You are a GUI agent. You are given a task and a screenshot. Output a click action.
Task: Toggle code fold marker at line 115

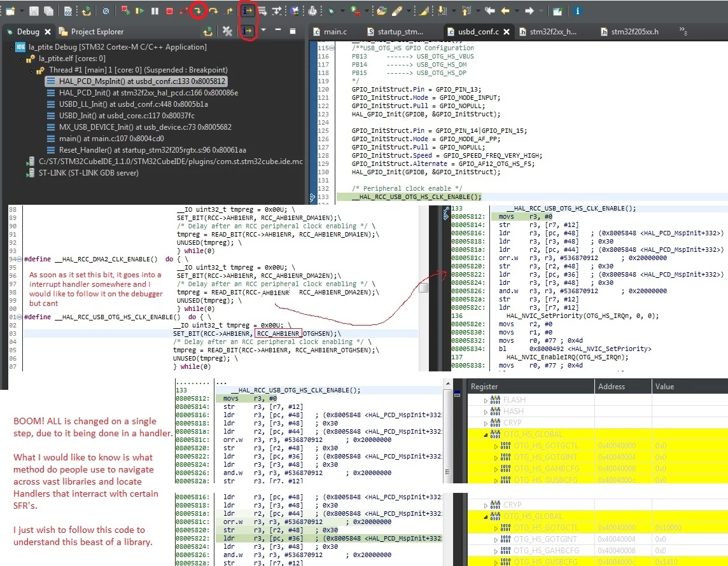(x=332, y=48)
